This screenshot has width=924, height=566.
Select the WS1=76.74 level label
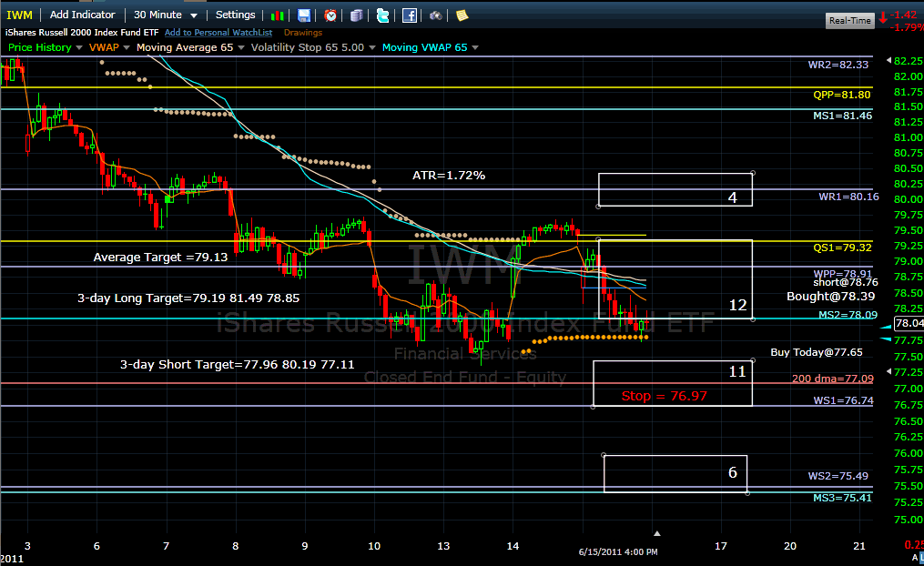coord(843,400)
